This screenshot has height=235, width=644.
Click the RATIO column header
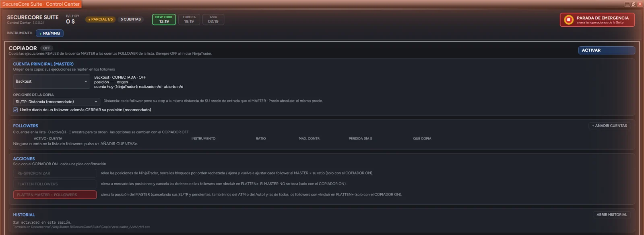click(261, 139)
